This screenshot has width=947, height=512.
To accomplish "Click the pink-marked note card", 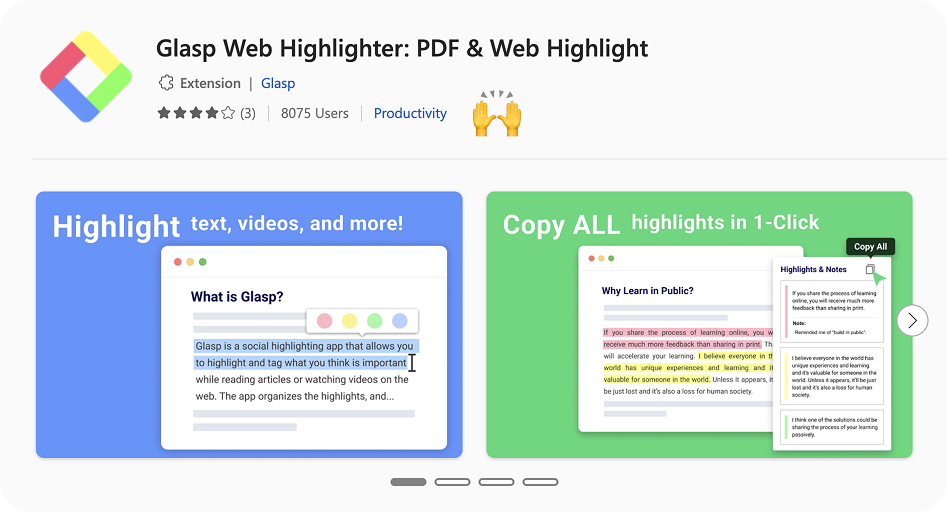I will coord(832,312).
